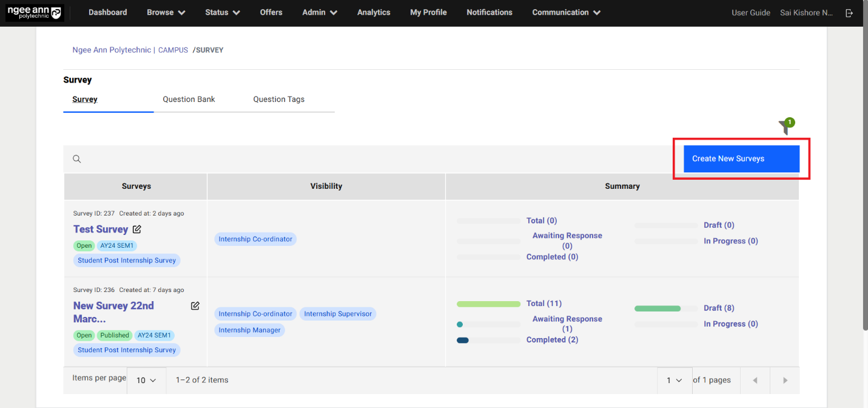Click the filter funnel icon
Viewport: 868px width, 408px height.
point(785,127)
